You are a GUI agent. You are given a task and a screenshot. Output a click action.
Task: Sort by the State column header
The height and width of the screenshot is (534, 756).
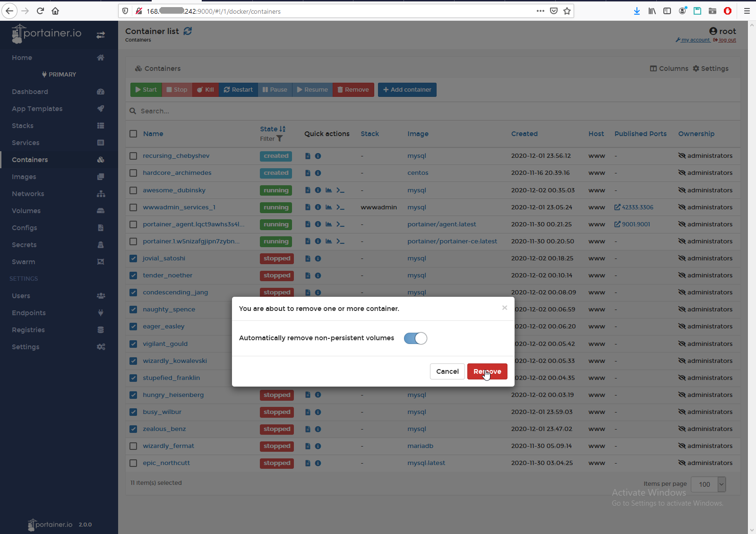point(273,129)
